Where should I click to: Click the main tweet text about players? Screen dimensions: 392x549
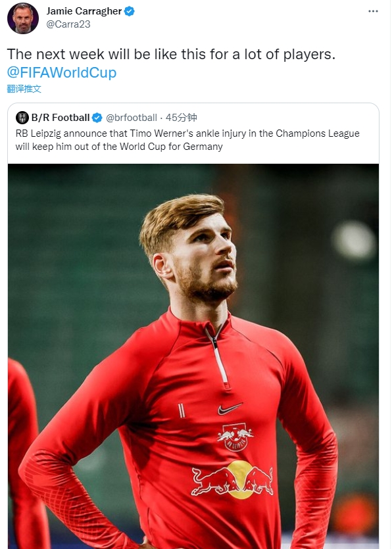pos(171,55)
